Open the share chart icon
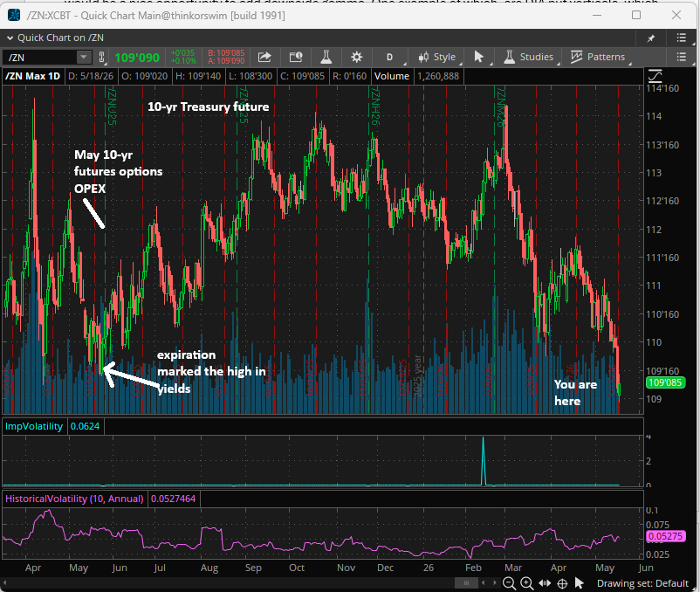 pos(264,57)
